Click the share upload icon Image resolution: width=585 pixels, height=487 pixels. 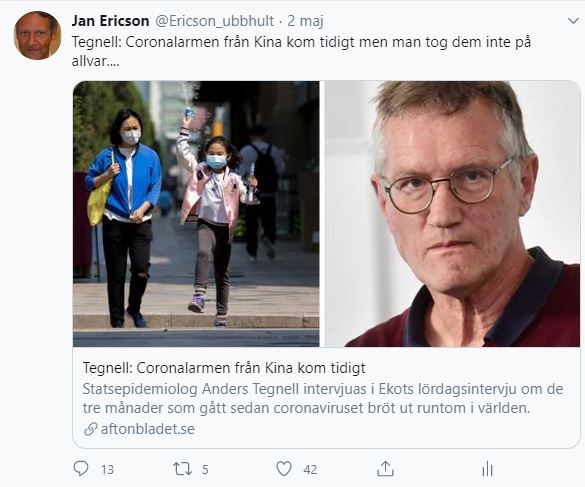pyautogui.click(x=385, y=468)
